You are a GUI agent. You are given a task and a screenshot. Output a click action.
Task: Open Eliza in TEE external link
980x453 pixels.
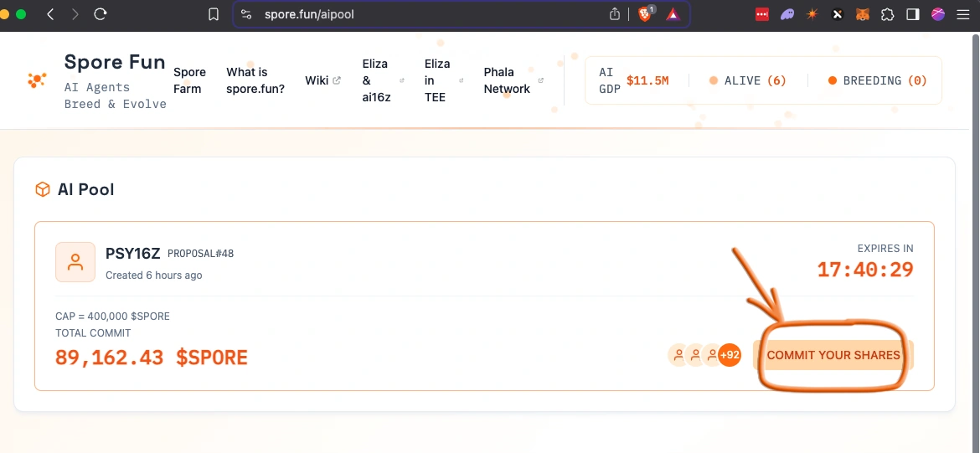pos(443,80)
